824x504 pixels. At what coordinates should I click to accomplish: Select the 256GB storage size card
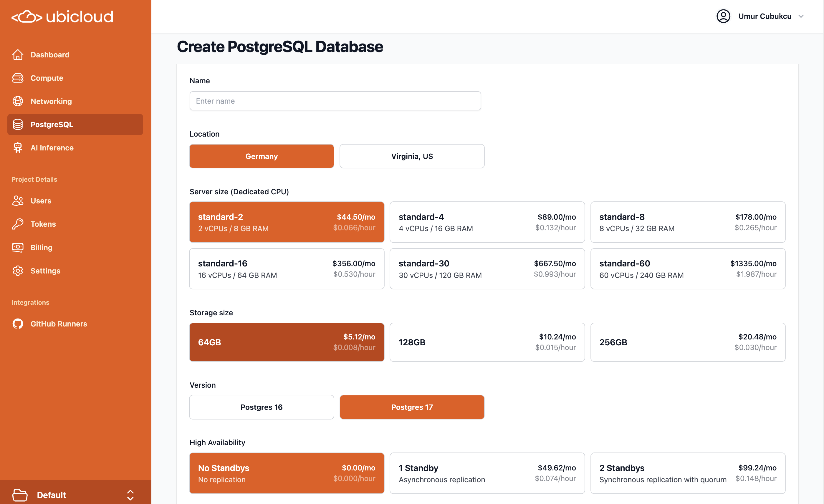pos(688,342)
